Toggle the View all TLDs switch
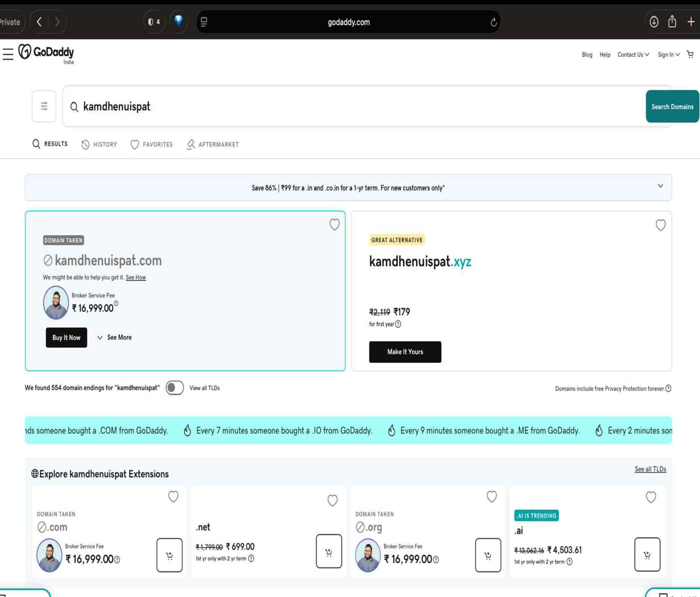The width and height of the screenshot is (700, 597). (175, 388)
